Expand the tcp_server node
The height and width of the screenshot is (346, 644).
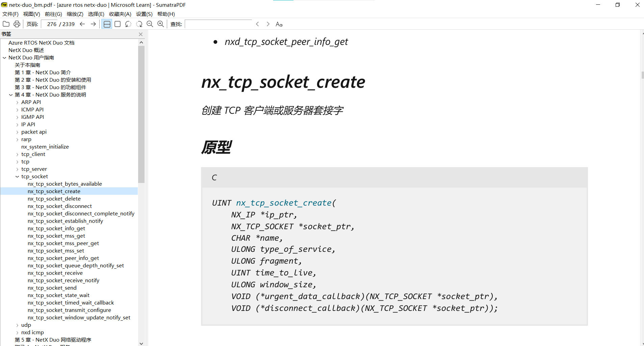pos(17,169)
